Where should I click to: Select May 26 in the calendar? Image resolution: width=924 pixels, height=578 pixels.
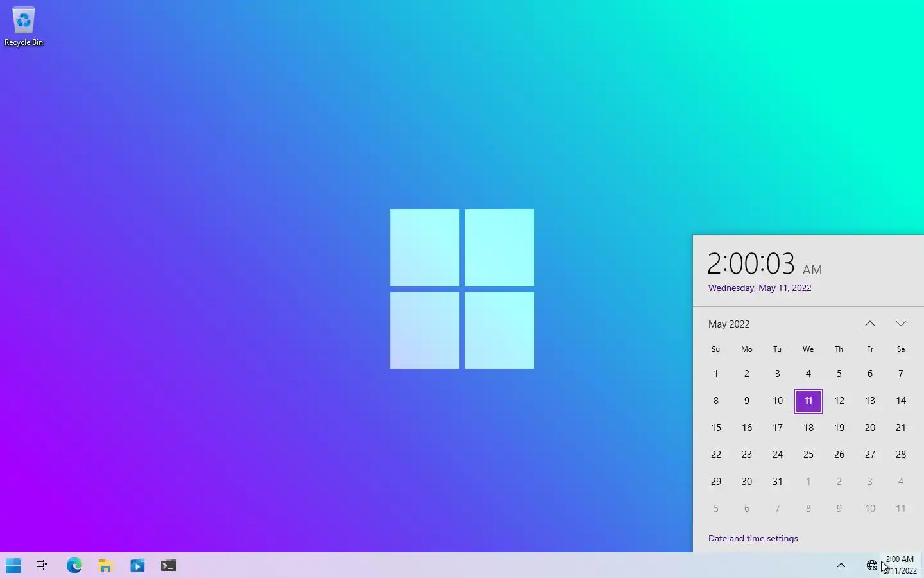click(839, 455)
